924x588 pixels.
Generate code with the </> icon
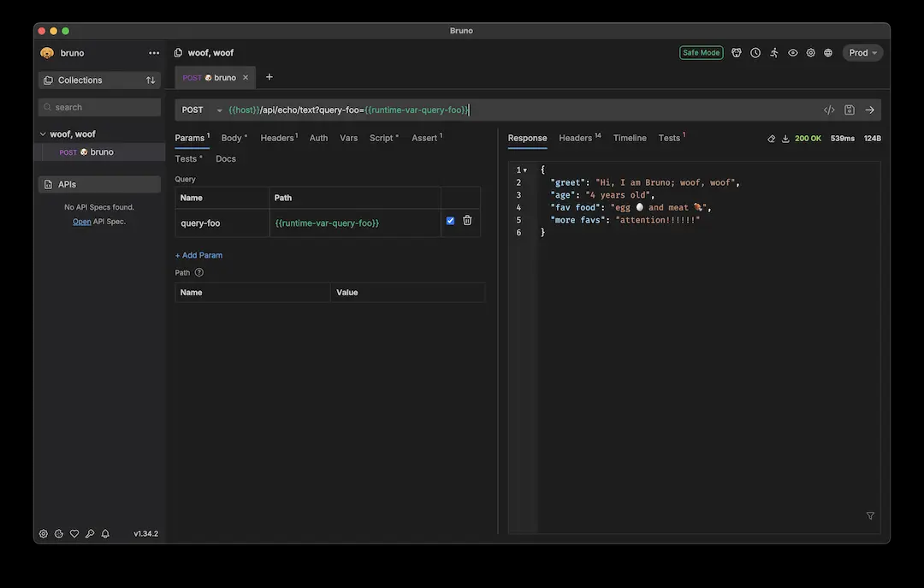[x=829, y=110]
